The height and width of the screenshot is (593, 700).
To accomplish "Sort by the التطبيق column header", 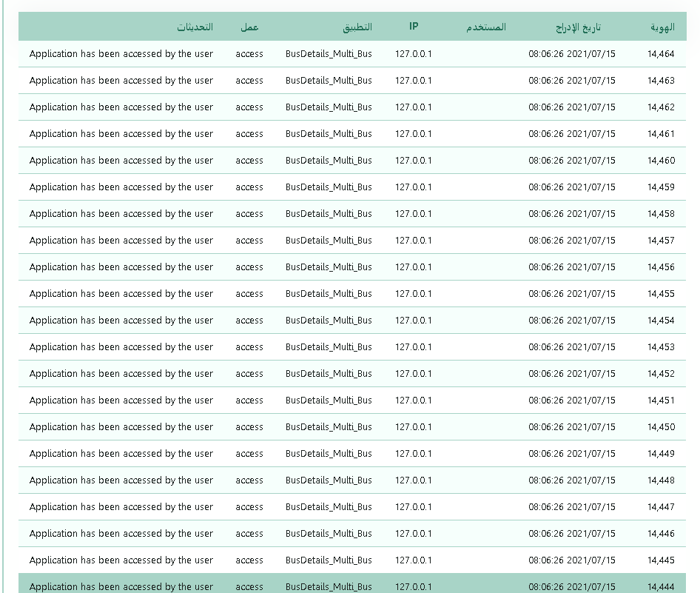I will 357,27.
